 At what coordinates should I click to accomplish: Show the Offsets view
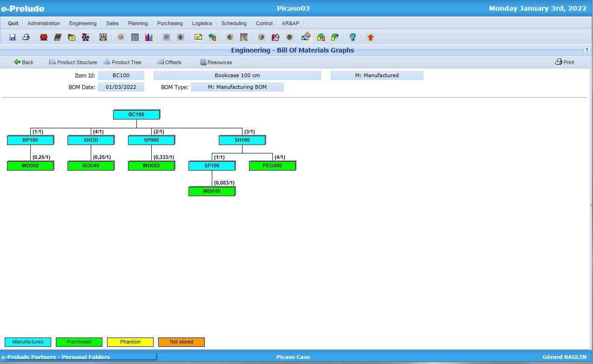coord(168,62)
